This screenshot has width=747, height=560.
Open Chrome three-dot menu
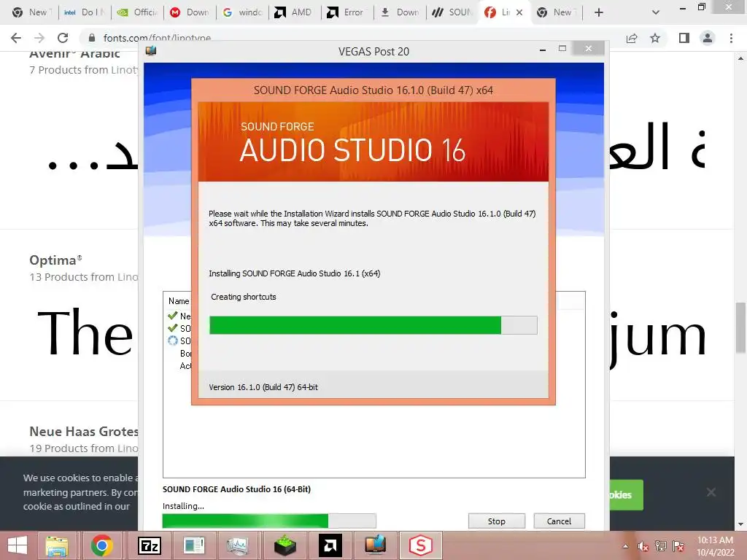pos(731,38)
